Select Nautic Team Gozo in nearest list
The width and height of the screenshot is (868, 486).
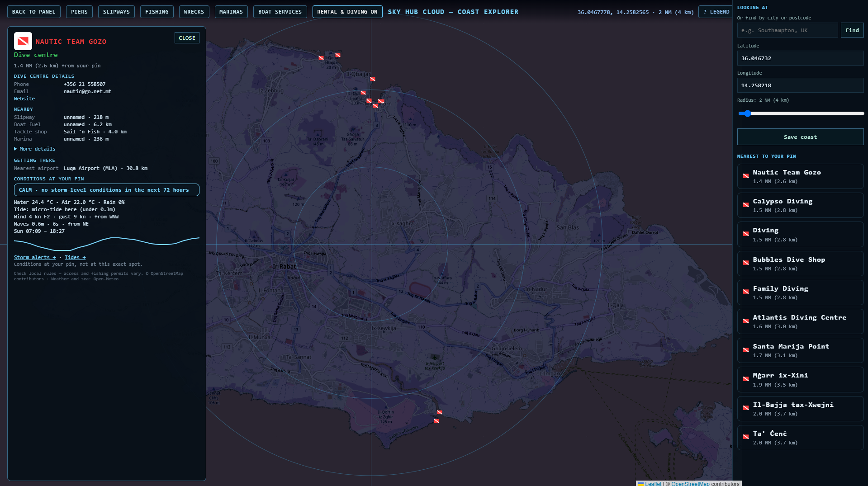click(800, 176)
